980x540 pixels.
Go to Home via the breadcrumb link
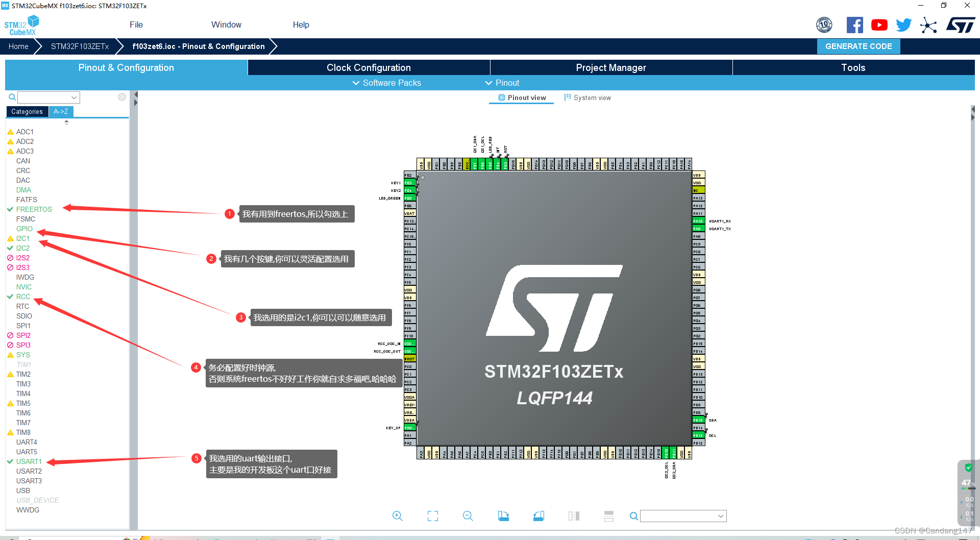tap(18, 46)
